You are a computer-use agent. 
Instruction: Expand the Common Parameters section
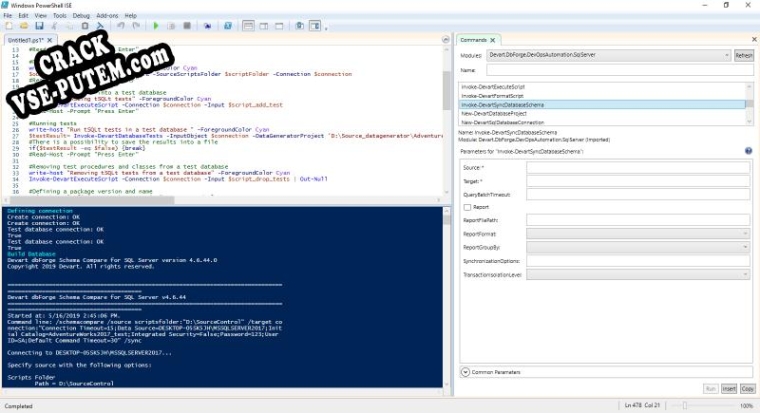coord(466,372)
